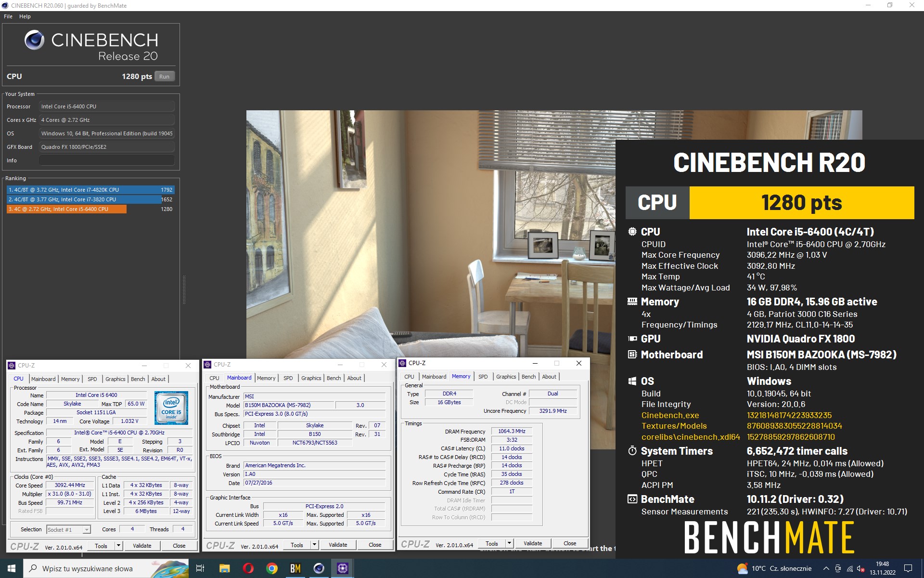Run the Cinebench CPU test
The height and width of the screenshot is (578, 924).
(x=164, y=77)
